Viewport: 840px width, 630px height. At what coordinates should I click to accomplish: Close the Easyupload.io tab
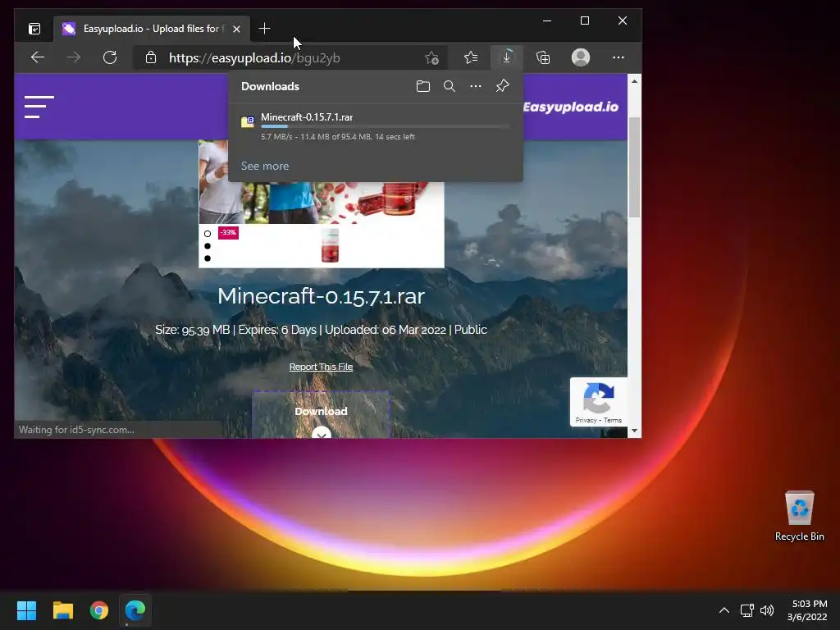coord(236,29)
